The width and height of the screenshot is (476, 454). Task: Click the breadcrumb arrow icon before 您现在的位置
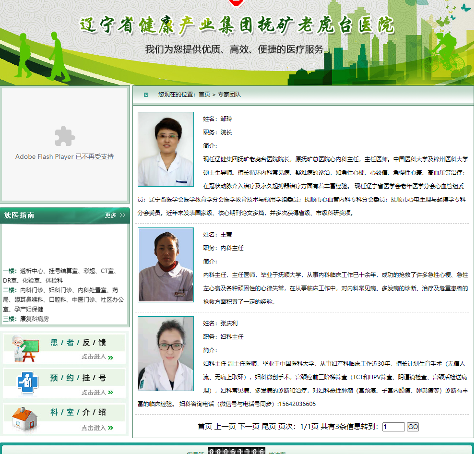[146, 95]
